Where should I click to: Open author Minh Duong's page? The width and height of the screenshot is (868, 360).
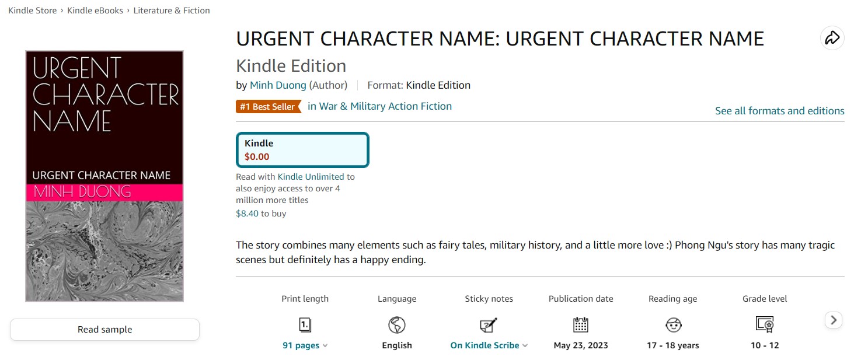[278, 85]
